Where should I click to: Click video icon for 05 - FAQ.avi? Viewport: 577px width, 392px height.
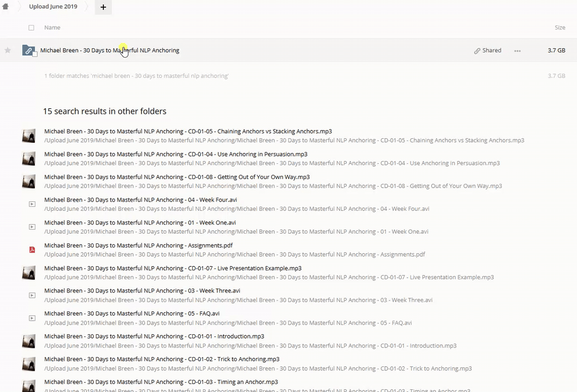pyautogui.click(x=32, y=318)
